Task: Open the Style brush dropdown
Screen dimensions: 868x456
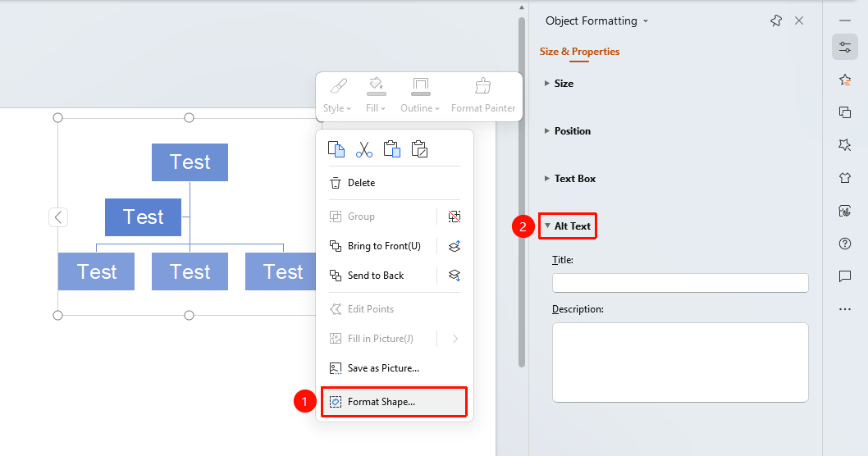Action: [x=337, y=96]
